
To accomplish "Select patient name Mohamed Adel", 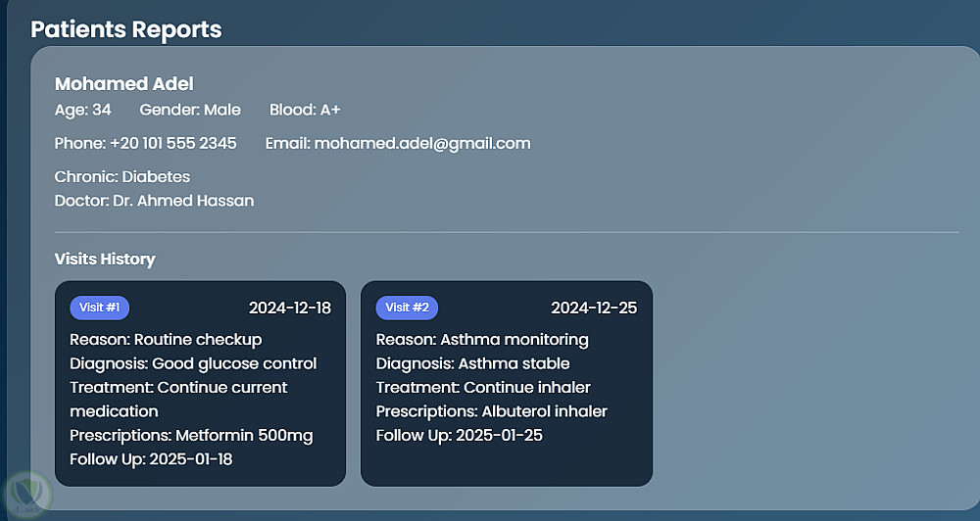I will point(124,84).
